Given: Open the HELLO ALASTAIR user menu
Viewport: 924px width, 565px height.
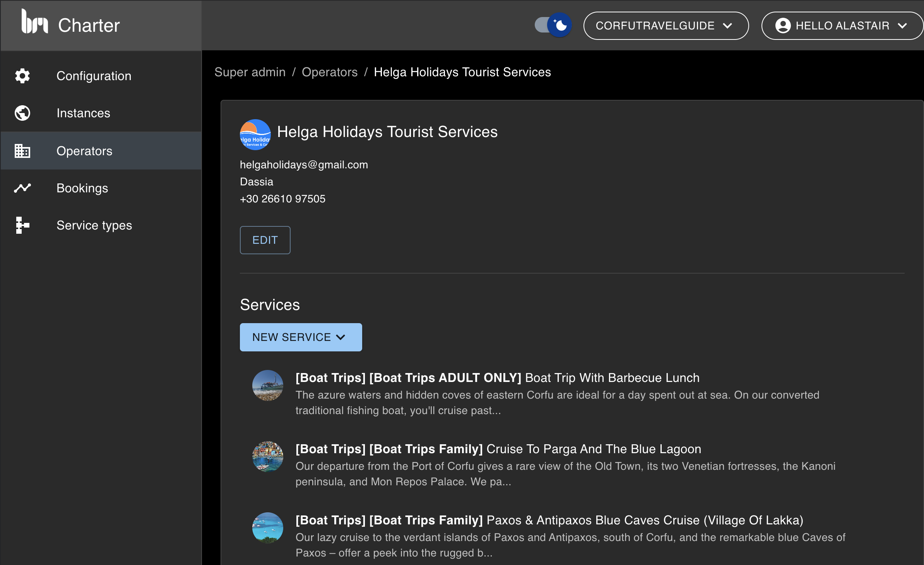Looking at the screenshot, I should [842, 26].
